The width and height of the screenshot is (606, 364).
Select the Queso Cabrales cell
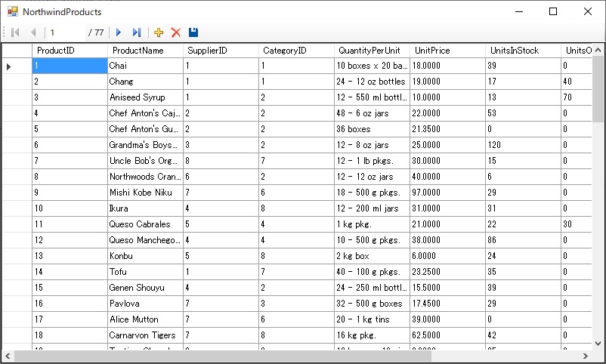pos(145,224)
